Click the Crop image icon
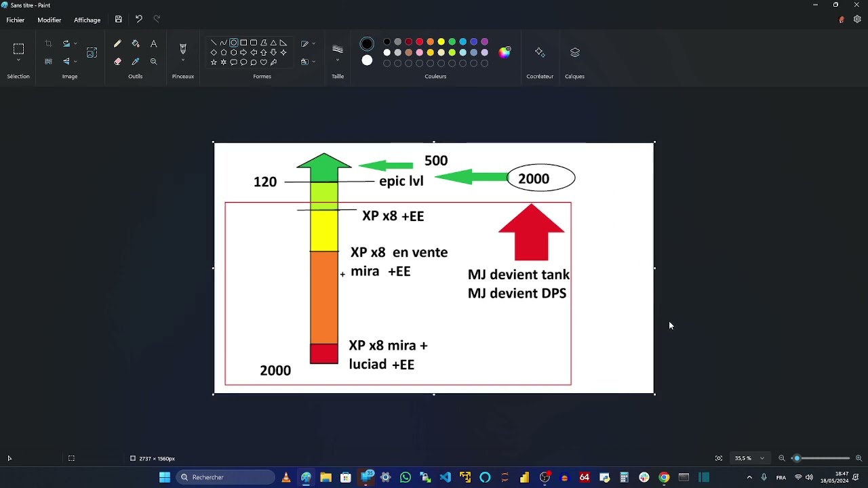 pyautogui.click(x=48, y=43)
